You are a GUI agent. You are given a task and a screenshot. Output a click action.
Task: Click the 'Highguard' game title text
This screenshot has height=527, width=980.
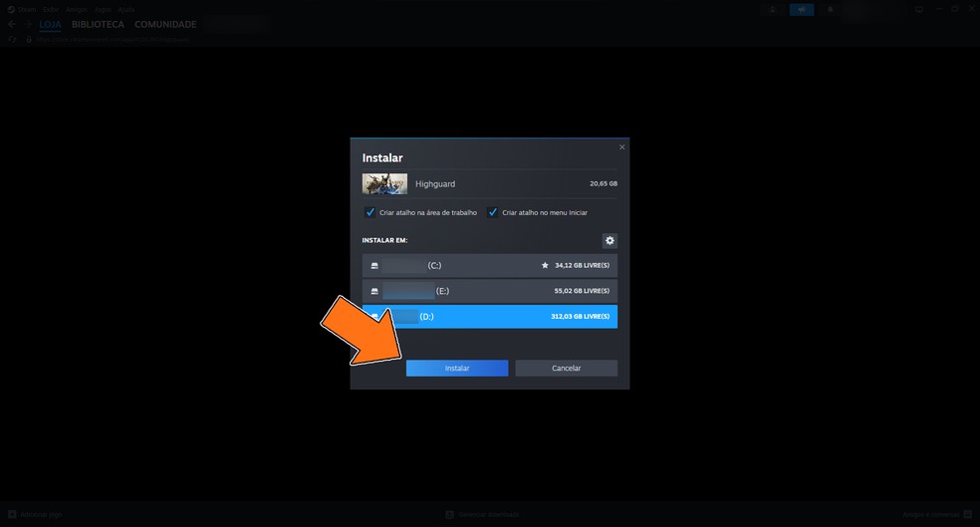click(x=435, y=183)
